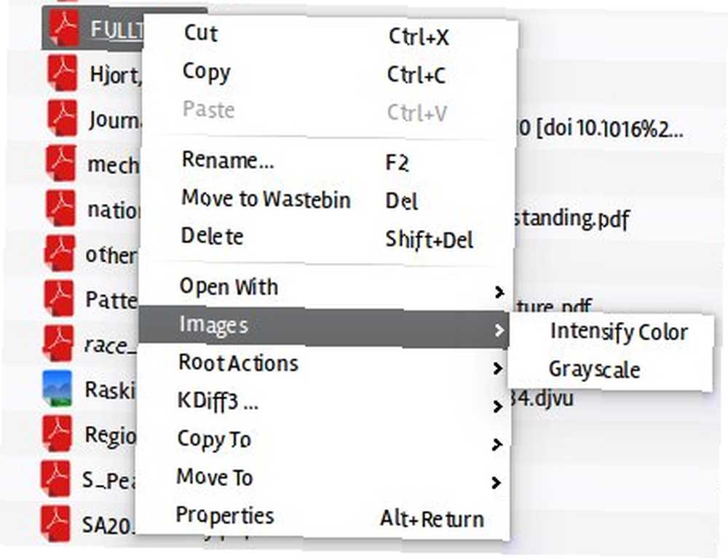This screenshot has height=560, width=728.
Task: Click the PDF icon next to Hjort file
Action: click(62, 73)
